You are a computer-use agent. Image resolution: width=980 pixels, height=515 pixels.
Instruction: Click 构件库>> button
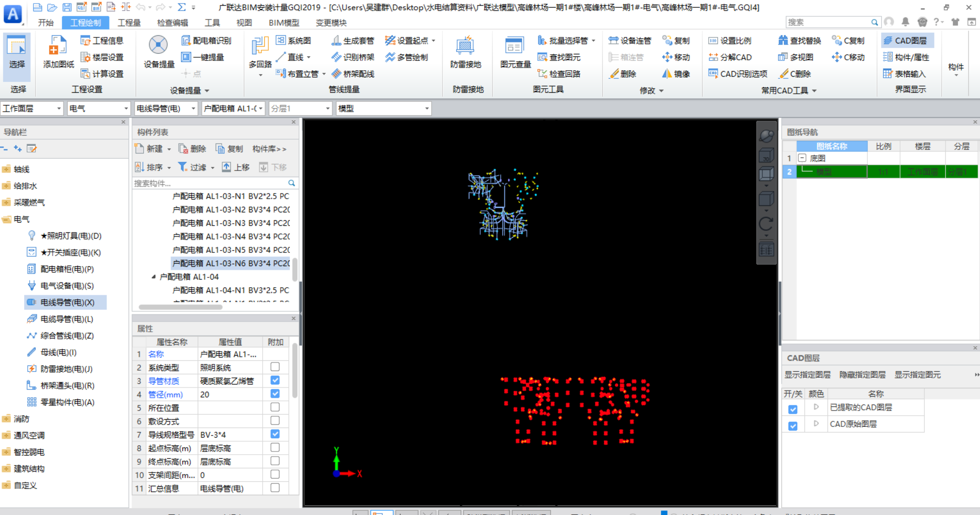point(269,149)
